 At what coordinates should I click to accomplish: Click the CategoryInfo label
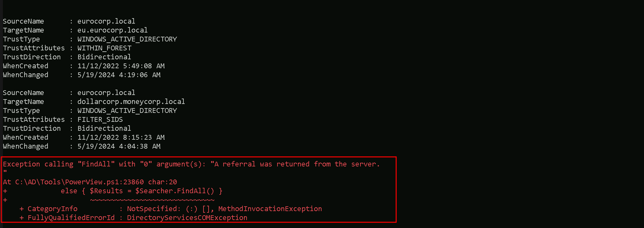tap(52, 209)
